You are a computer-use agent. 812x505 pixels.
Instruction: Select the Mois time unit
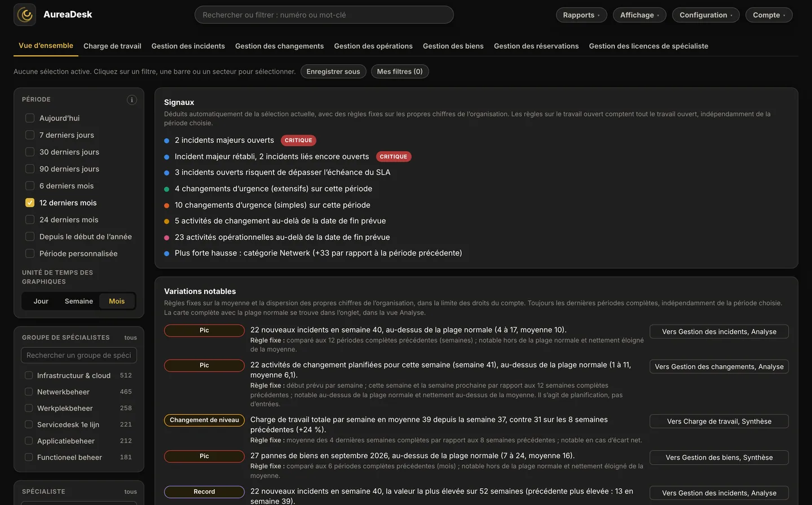click(x=117, y=301)
